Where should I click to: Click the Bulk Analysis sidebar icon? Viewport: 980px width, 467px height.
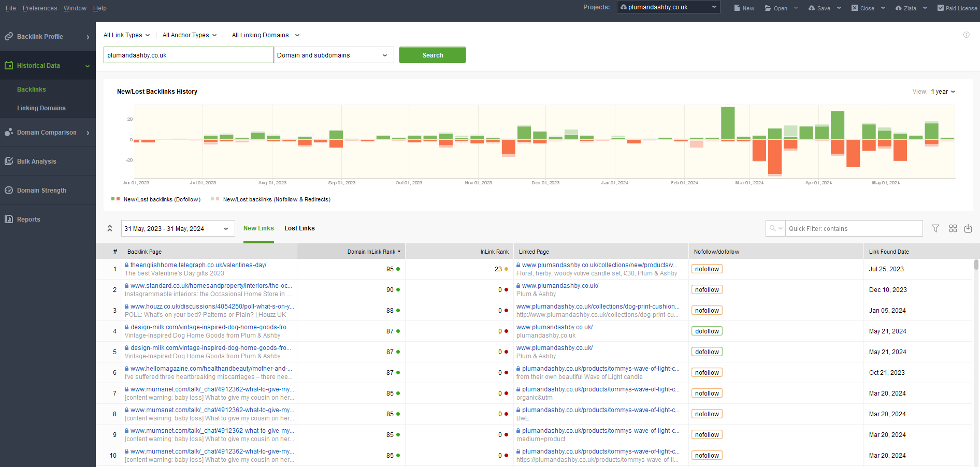click(9, 161)
